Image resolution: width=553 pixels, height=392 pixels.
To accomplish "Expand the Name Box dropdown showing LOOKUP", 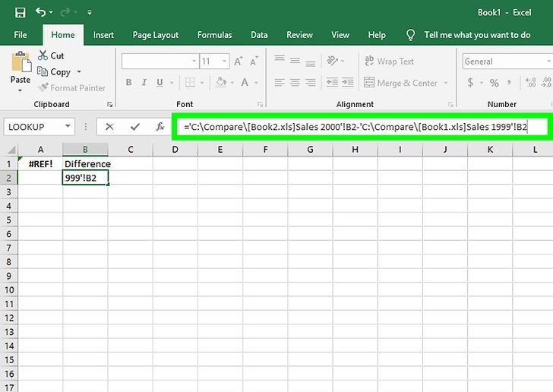I will point(68,127).
